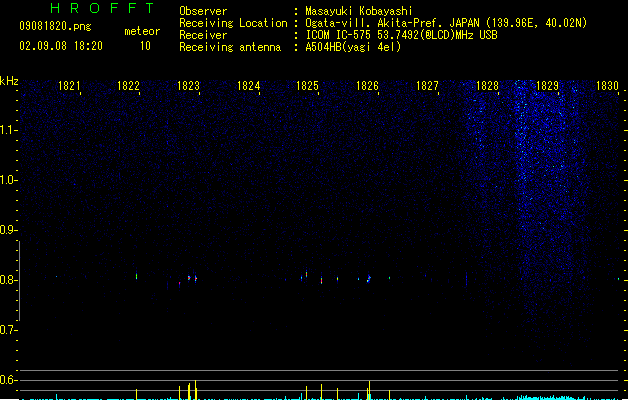
Task: Select the file name 09081820.png
Action: (x=55, y=26)
